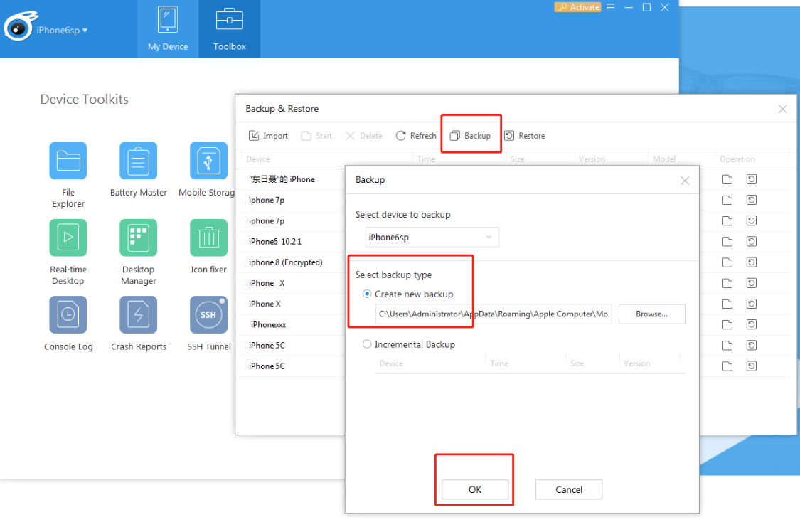Refresh the backup list
Image resolution: width=800 pixels, height=532 pixels.
(416, 136)
